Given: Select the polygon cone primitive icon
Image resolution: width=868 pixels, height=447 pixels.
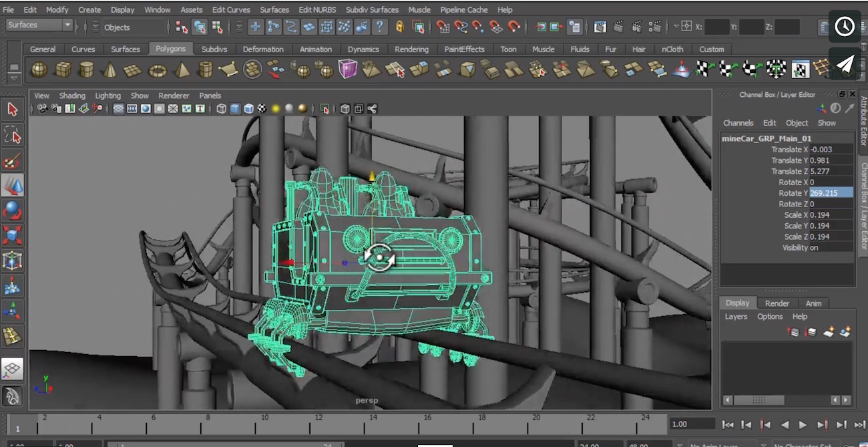Looking at the screenshot, I should click(x=110, y=69).
